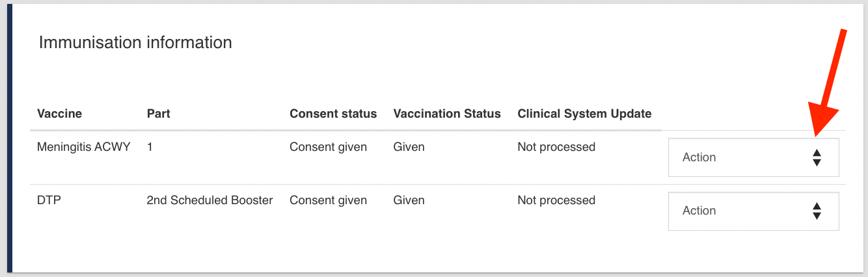The height and width of the screenshot is (277, 868).
Task: Click the Immunisation information heading
Action: pyautogui.click(x=135, y=43)
